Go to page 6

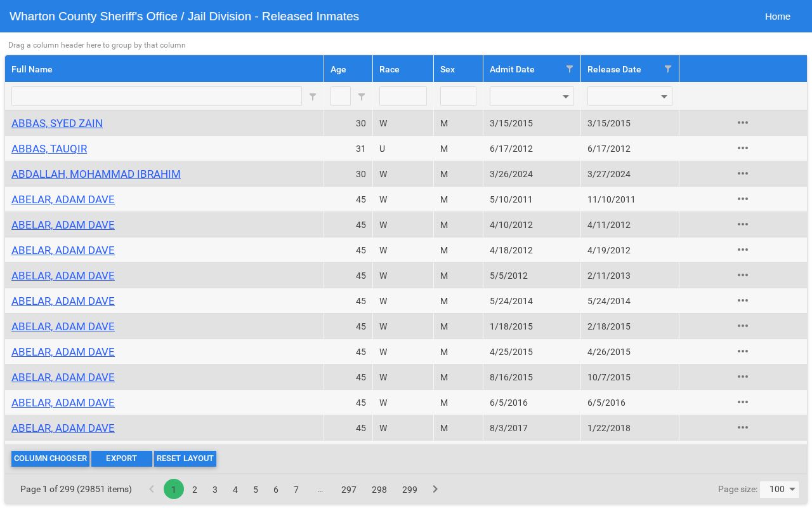pos(276,489)
